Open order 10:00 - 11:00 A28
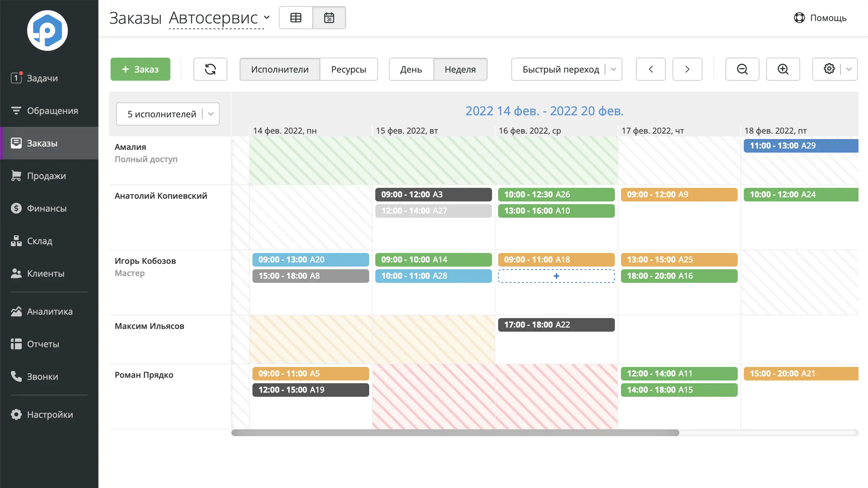Screen dimensions: 868x488 433,276
